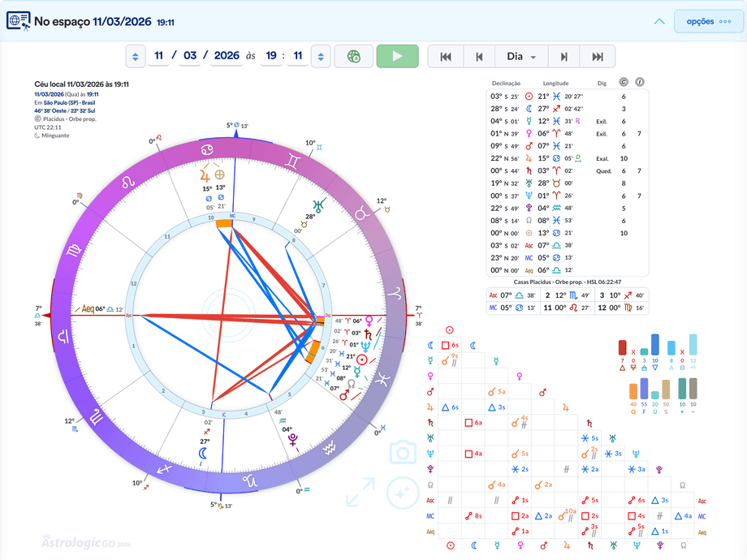Open the globe location picker button
Viewport: 747px width, 560px height.
pos(353,56)
